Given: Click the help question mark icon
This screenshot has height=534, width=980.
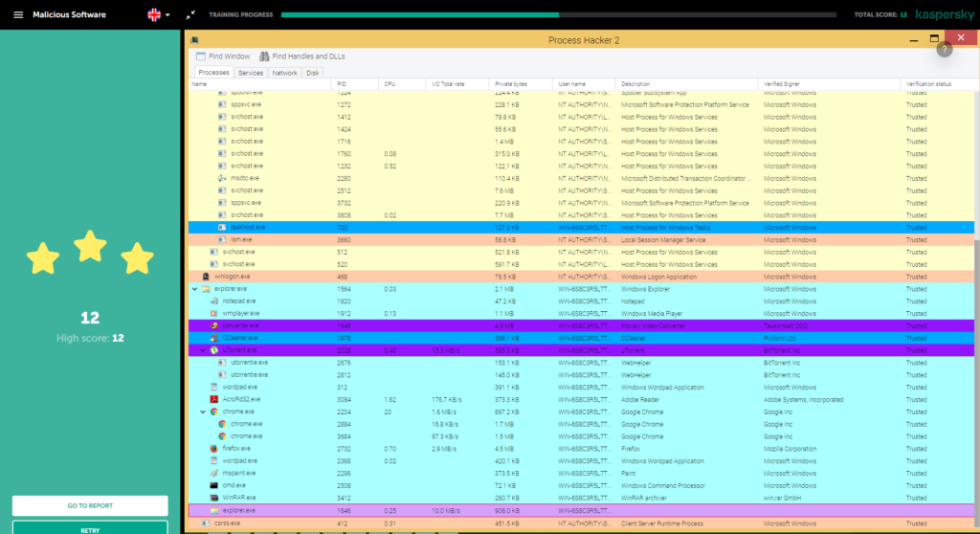Looking at the screenshot, I should 945,50.
